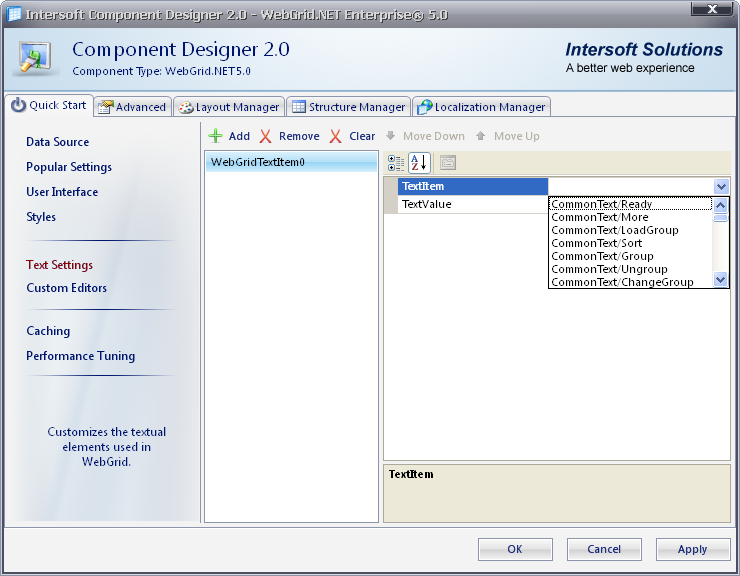The image size is (740, 576).
Task: Click the Layout Manager palette icon
Action: (x=185, y=108)
